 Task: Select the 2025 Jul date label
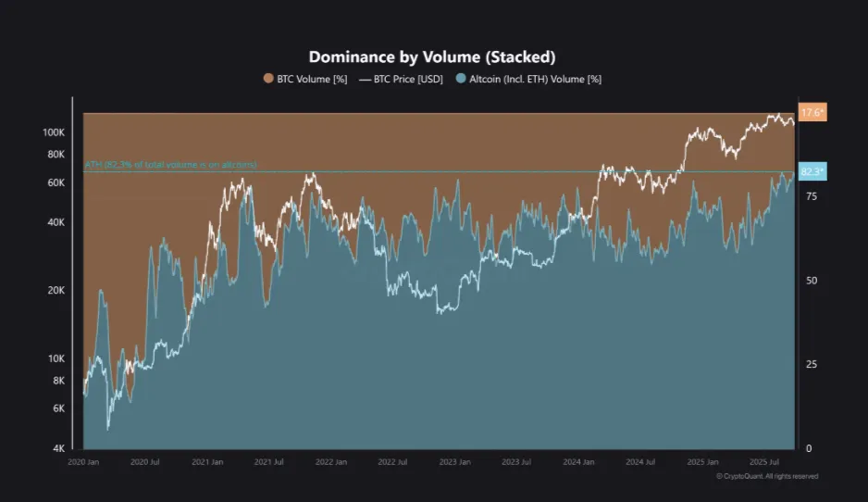point(763,460)
